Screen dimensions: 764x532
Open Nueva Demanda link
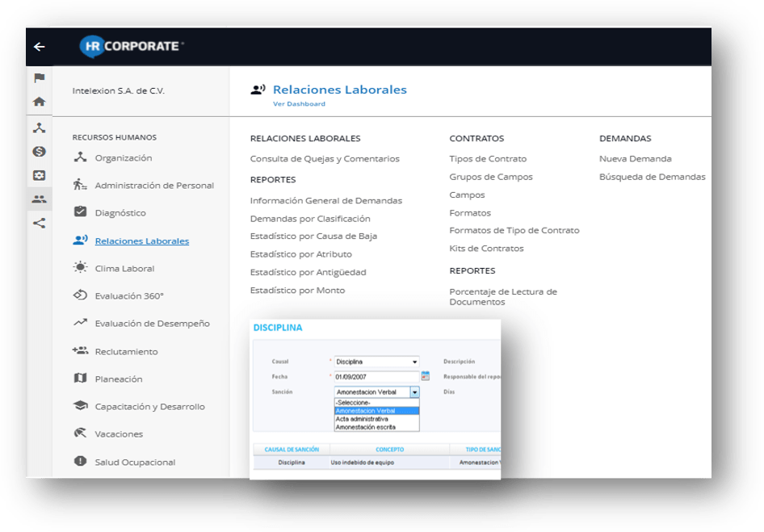tap(635, 159)
